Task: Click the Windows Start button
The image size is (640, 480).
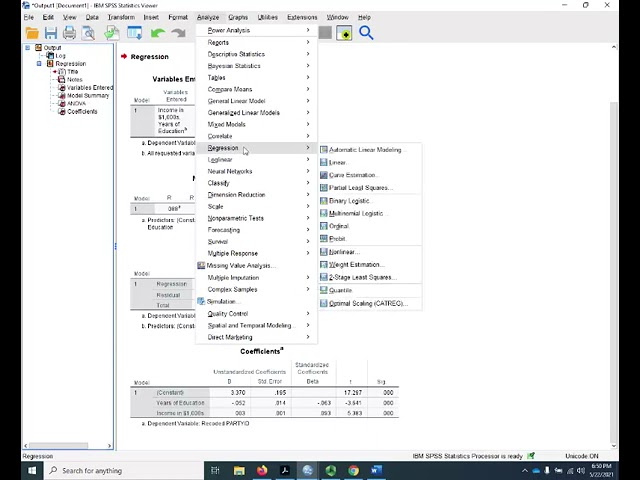Action: click(32, 471)
